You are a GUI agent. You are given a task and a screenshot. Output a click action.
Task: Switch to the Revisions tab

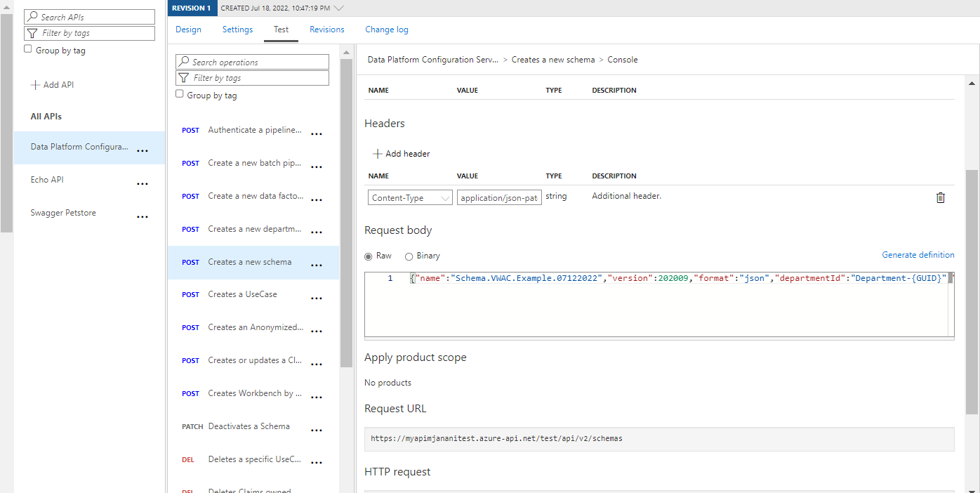coord(327,29)
